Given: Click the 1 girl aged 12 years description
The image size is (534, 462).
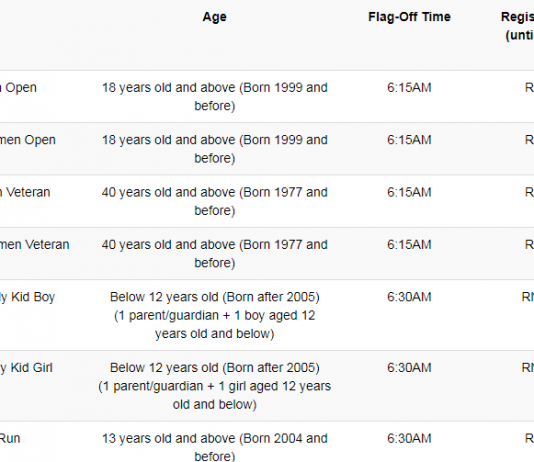Looking at the screenshot, I should 215,395.
